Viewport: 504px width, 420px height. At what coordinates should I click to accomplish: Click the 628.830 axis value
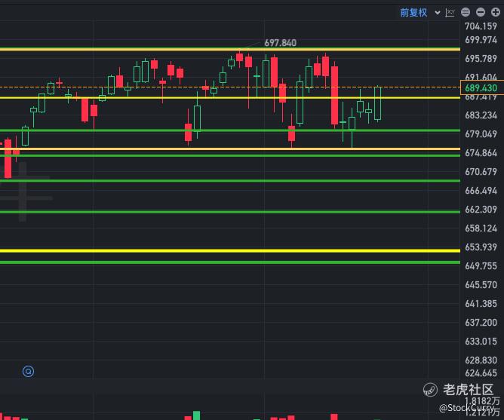click(481, 360)
